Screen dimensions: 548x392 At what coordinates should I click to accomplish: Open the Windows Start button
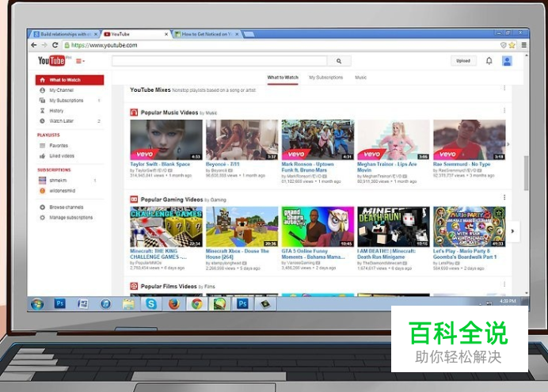click(x=37, y=304)
